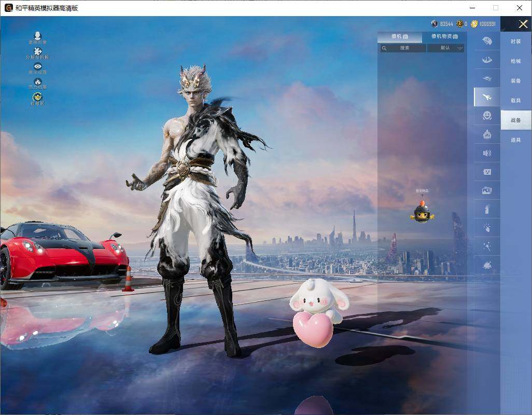Select the parachute pack category icon
This screenshot has height=415, width=532.
point(487,41)
